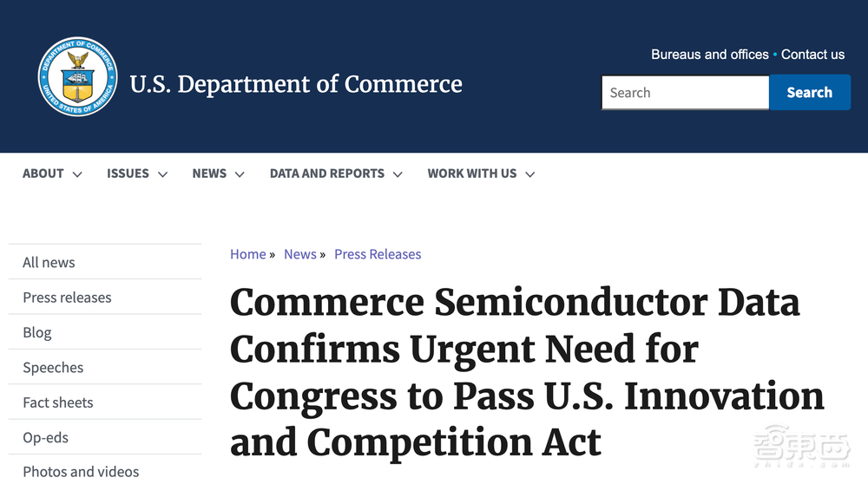
Task: Go to News breadcrumb link
Action: (299, 254)
